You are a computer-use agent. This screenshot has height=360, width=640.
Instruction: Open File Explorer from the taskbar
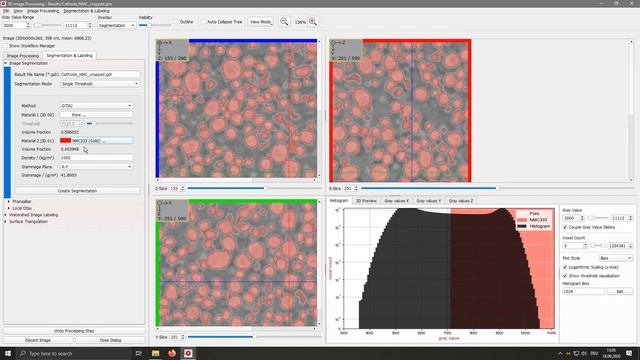click(156, 353)
